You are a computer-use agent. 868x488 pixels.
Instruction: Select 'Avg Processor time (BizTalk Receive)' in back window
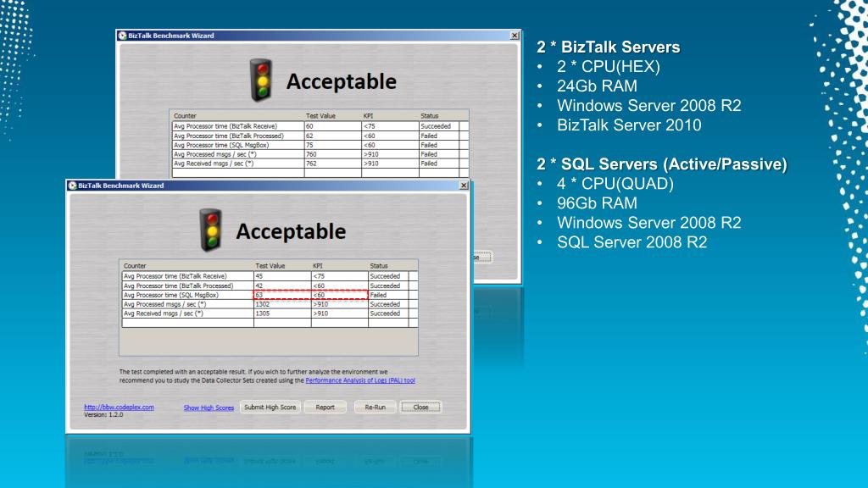[225, 126]
